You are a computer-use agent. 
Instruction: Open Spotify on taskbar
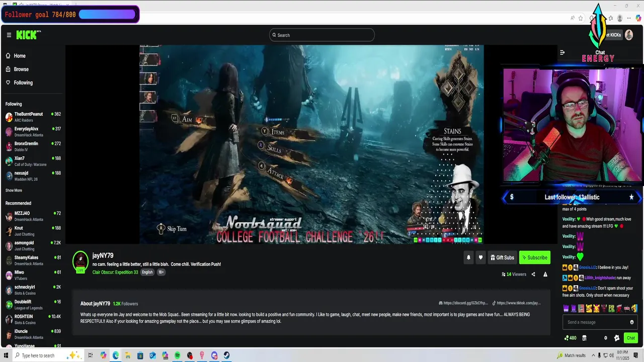coord(177,355)
